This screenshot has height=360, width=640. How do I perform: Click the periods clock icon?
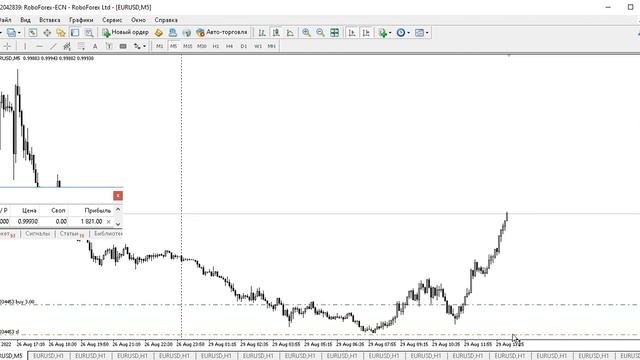[401, 33]
